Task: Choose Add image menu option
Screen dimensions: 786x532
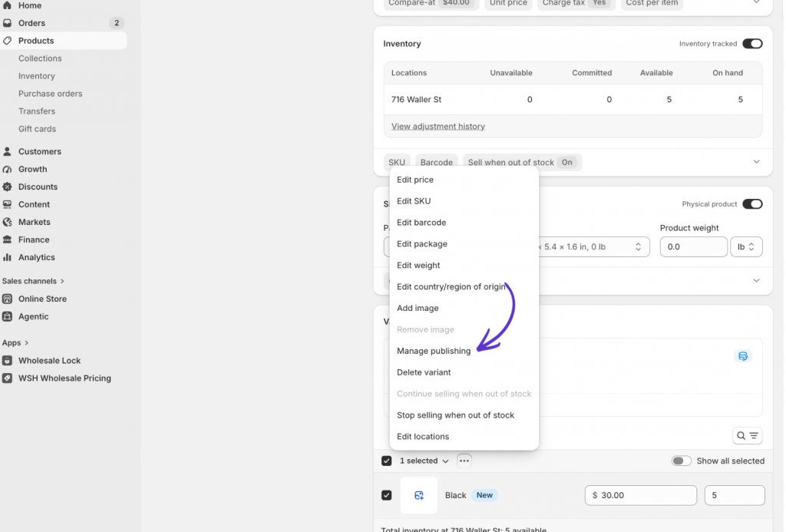Action: click(464, 308)
